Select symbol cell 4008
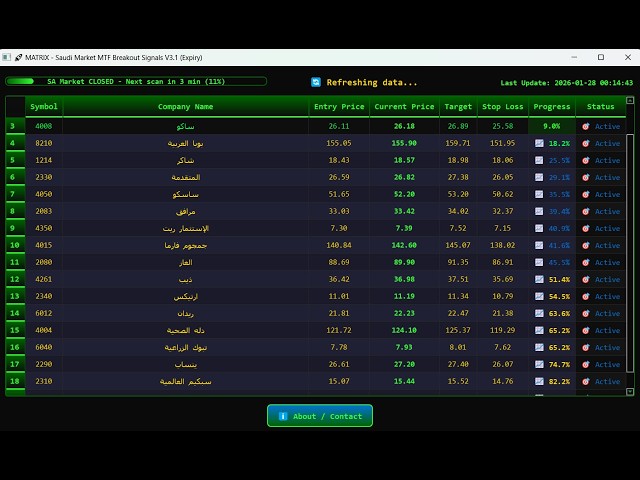This screenshot has width=640, height=480. [44, 126]
